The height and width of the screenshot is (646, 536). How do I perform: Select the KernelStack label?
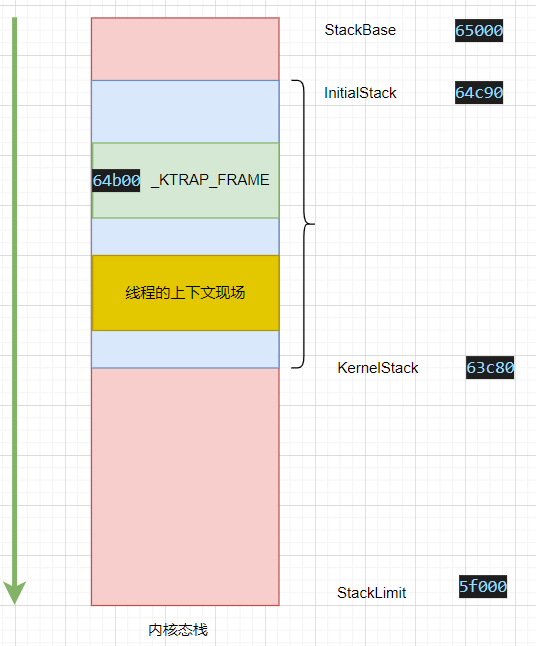pyautogui.click(x=378, y=368)
